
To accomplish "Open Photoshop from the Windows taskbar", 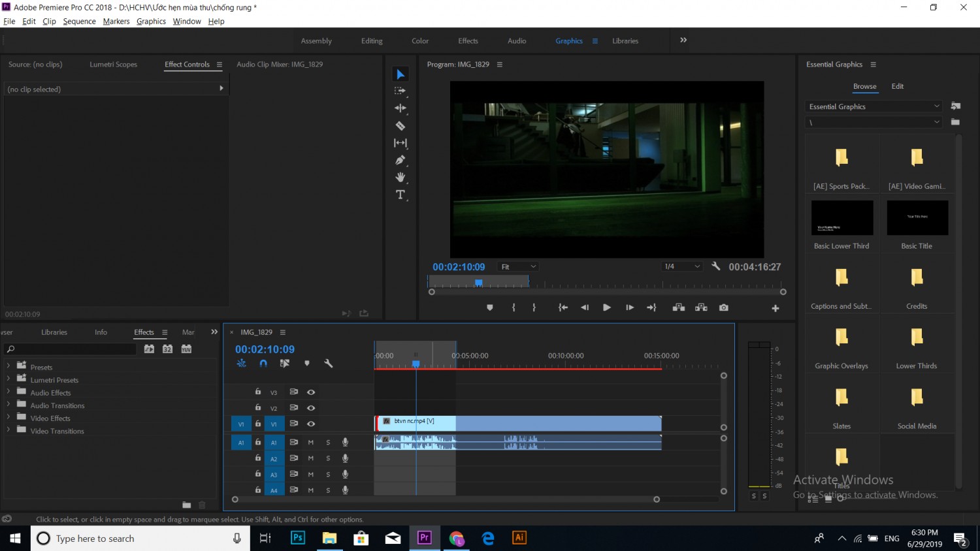I will click(x=298, y=538).
